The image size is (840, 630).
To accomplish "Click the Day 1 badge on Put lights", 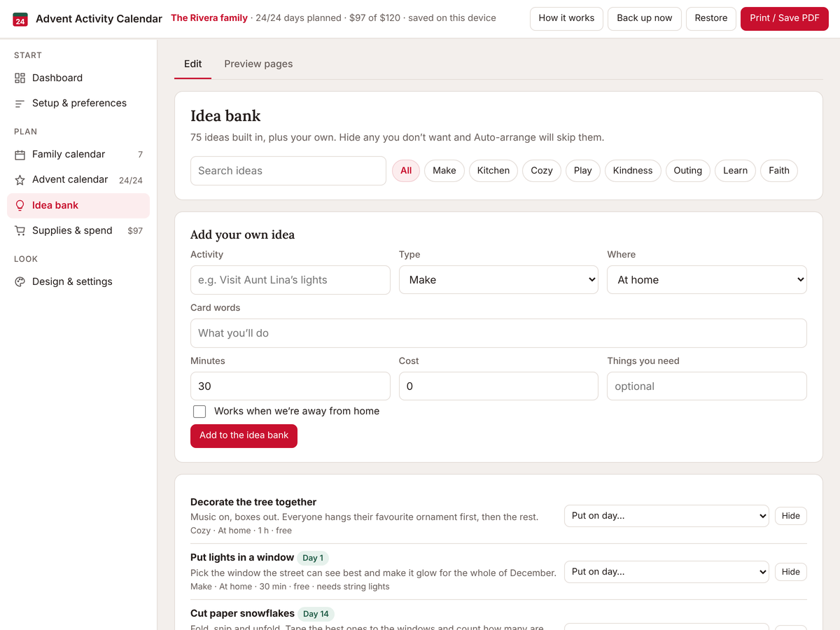I will (x=313, y=558).
